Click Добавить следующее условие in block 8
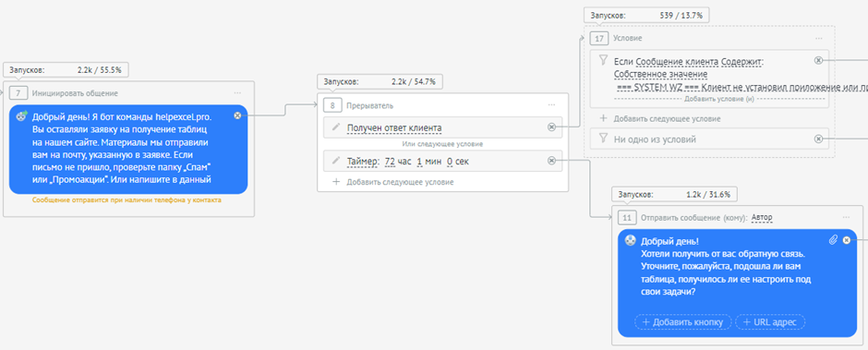This screenshot has height=350, width=868. pyautogui.click(x=393, y=182)
